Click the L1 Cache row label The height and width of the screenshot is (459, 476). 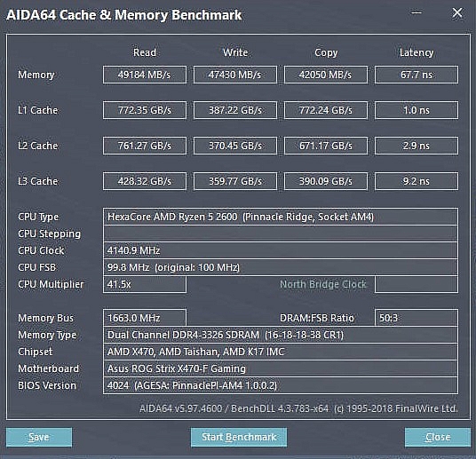pyautogui.click(x=37, y=110)
